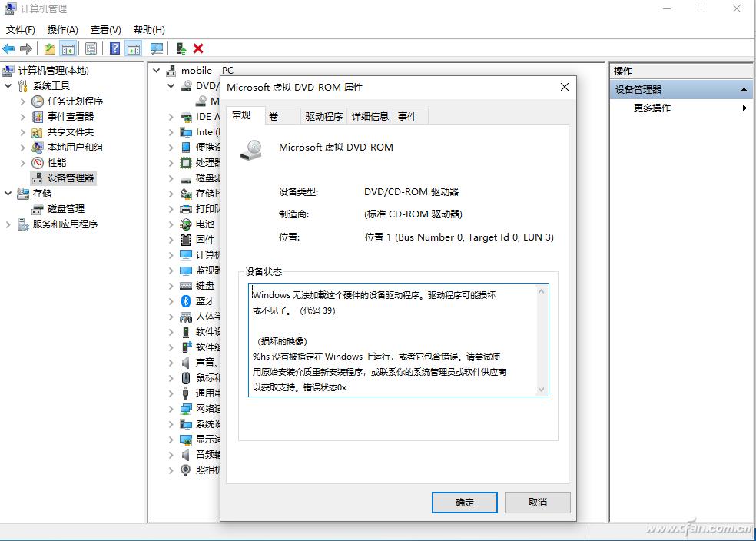The height and width of the screenshot is (541, 756).
Task: Expand the 键盘 tree node
Action: coord(172,285)
